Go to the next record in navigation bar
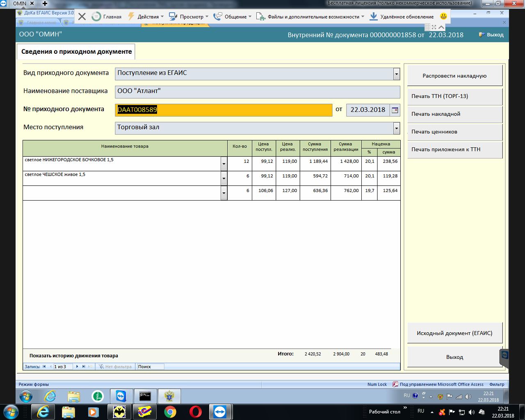525x420 pixels. point(77,367)
